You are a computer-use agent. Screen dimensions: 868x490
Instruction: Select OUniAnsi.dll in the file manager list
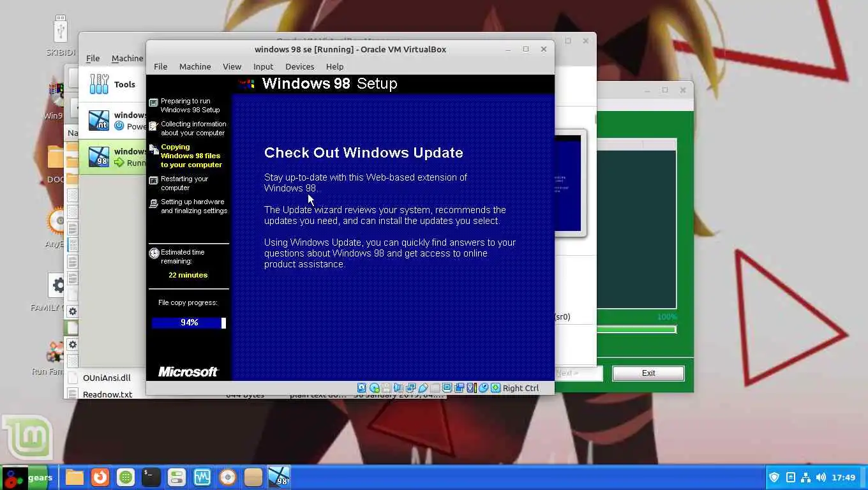click(x=107, y=378)
